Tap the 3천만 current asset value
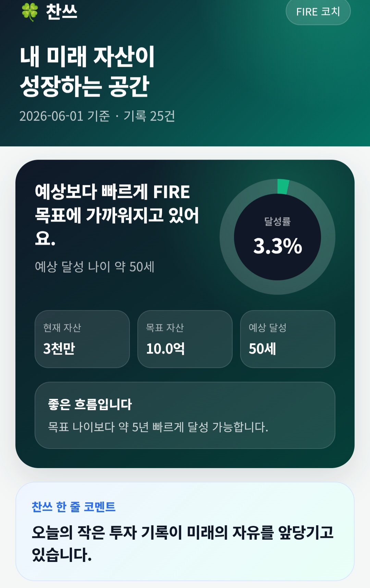The image size is (370, 588). coord(59,349)
